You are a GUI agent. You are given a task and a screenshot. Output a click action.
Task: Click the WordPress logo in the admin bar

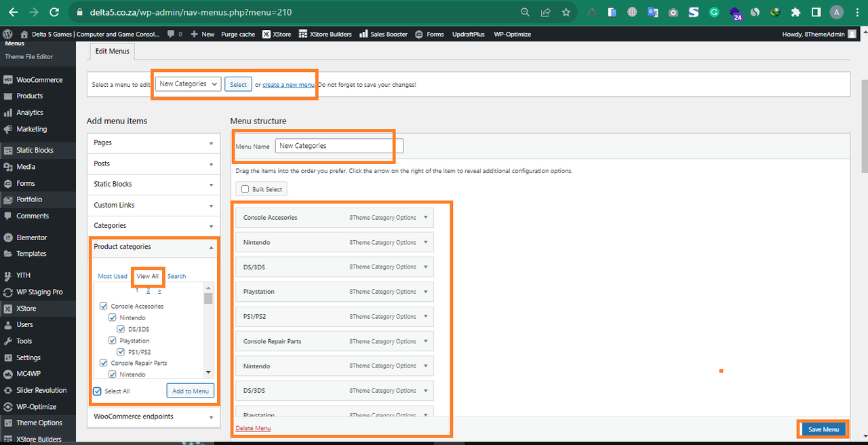pos(8,34)
